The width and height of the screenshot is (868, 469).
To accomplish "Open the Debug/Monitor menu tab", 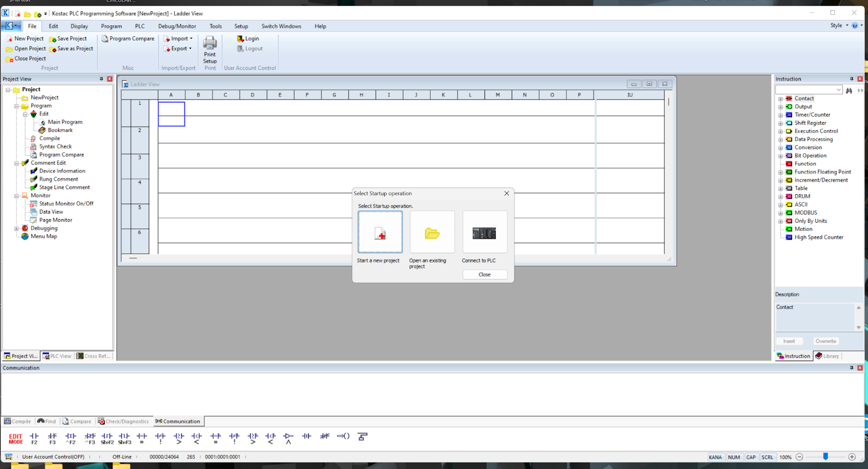I will click(177, 26).
